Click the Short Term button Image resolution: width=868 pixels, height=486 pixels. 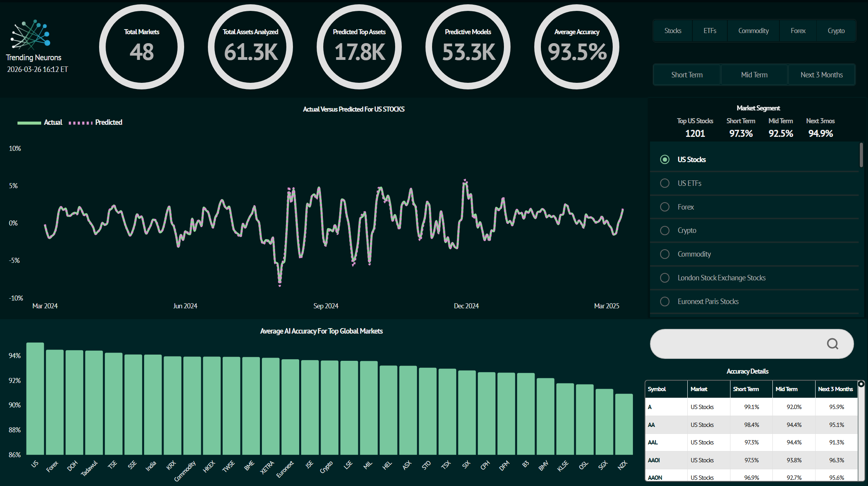point(687,75)
